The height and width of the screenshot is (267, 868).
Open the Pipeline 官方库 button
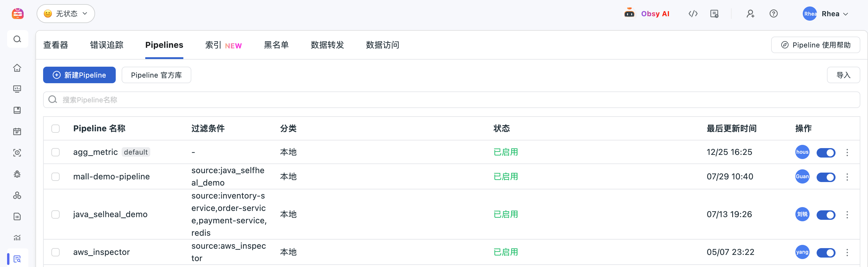click(x=156, y=75)
